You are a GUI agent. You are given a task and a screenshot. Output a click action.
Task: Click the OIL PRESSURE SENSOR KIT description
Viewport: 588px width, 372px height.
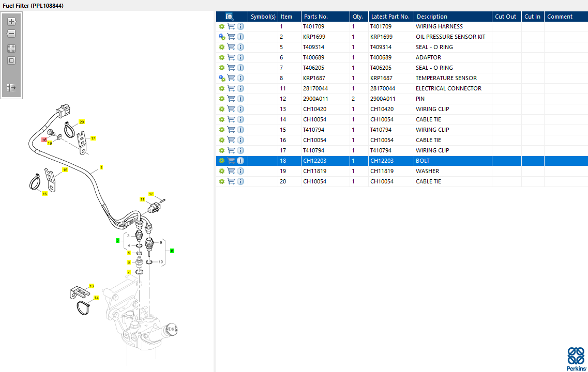tap(450, 37)
